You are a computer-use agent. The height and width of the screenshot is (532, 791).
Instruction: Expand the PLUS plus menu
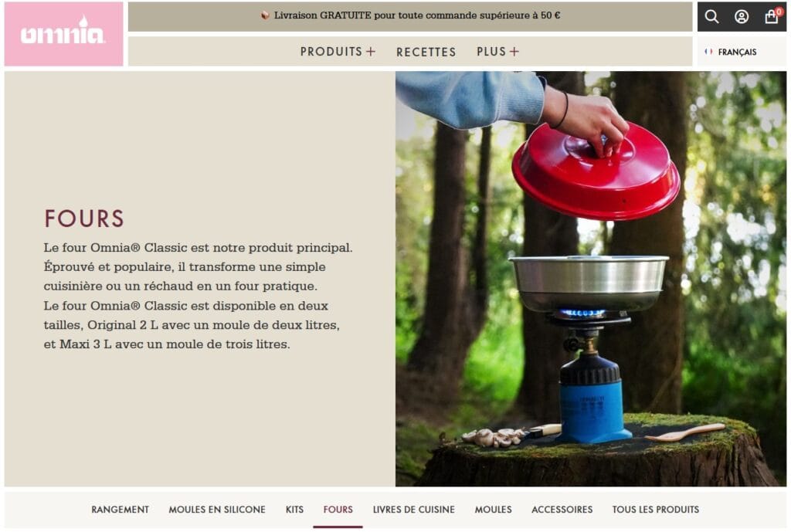tap(497, 52)
